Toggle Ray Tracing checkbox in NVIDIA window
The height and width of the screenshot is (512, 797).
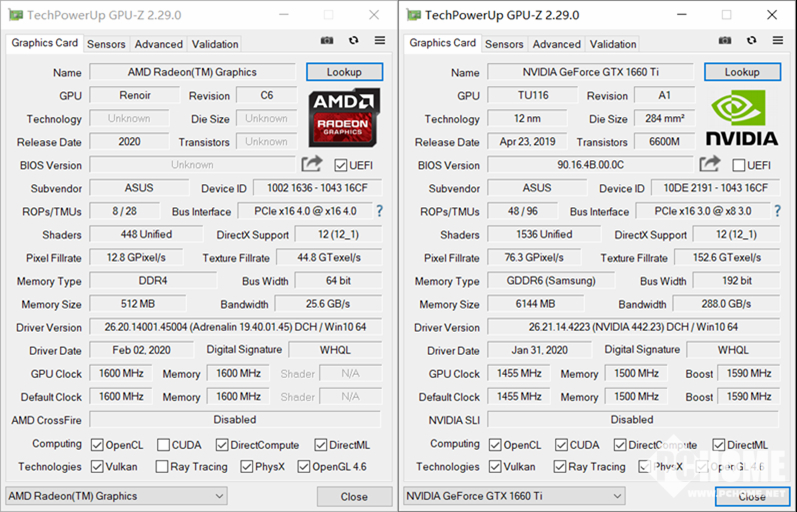(x=560, y=467)
